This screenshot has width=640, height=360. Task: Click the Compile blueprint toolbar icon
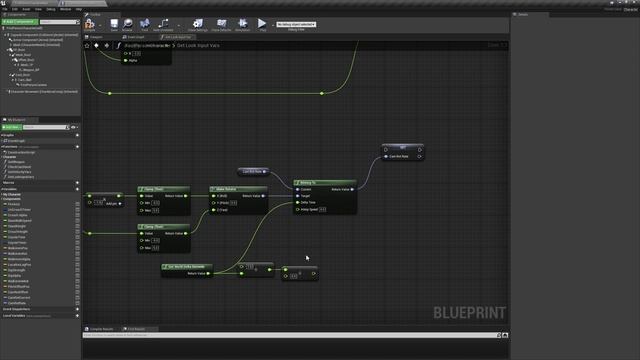(x=89, y=24)
